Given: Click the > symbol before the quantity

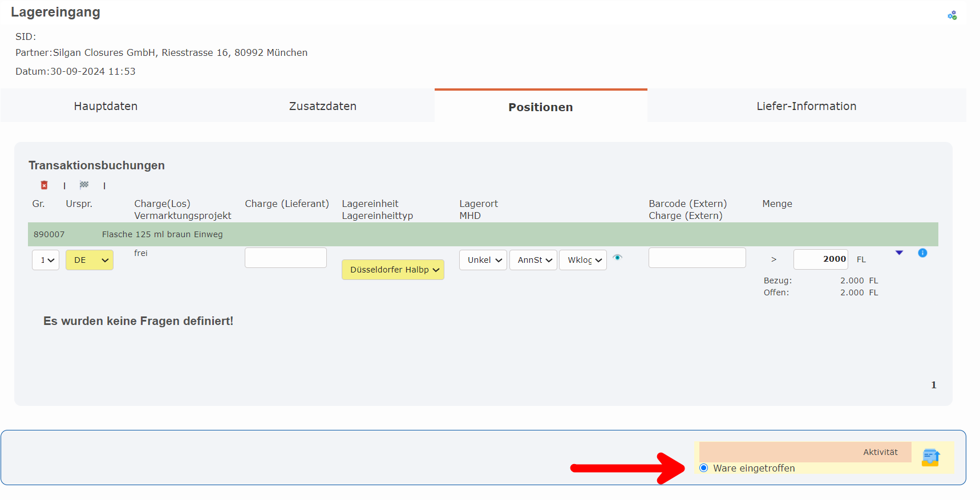Looking at the screenshot, I should point(774,259).
